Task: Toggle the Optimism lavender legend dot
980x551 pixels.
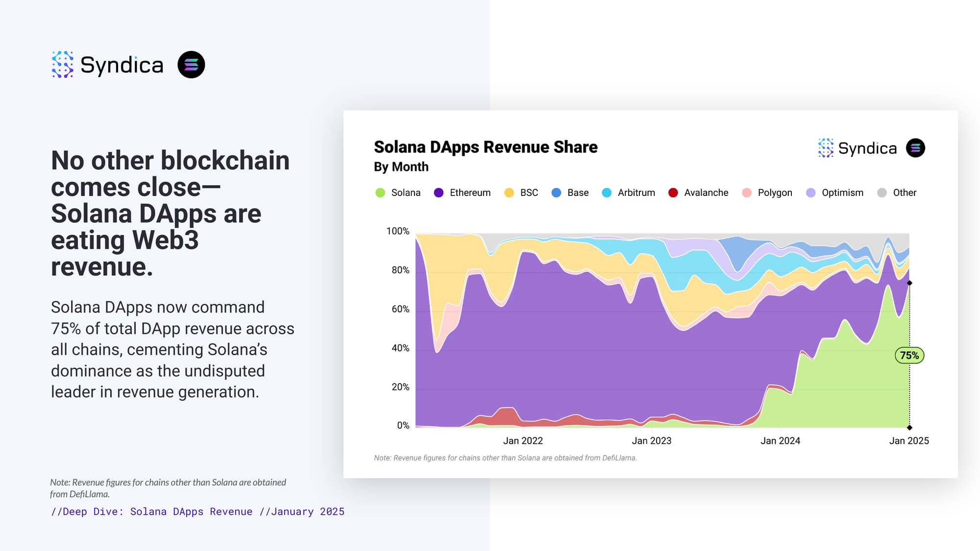Action: (811, 193)
